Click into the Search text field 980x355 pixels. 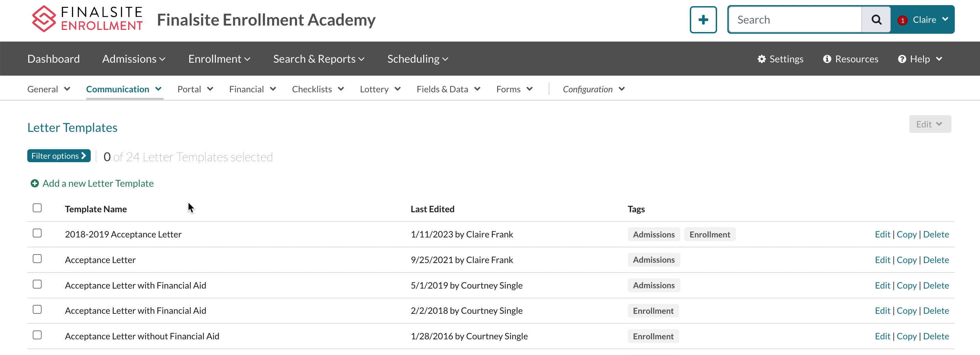coord(795,20)
